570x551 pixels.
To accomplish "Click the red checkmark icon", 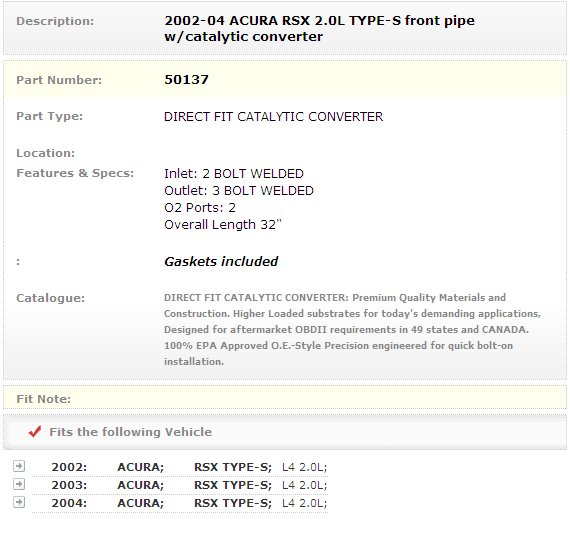I will click(x=35, y=431).
